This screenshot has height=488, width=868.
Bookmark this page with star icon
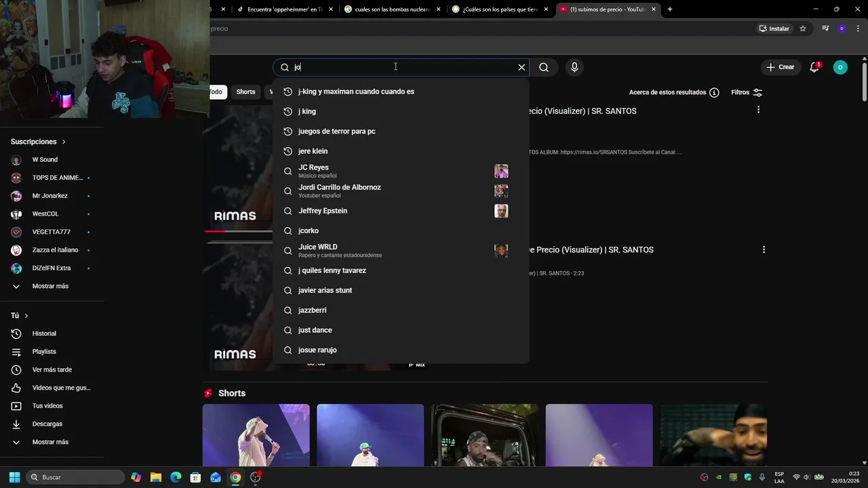(803, 28)
